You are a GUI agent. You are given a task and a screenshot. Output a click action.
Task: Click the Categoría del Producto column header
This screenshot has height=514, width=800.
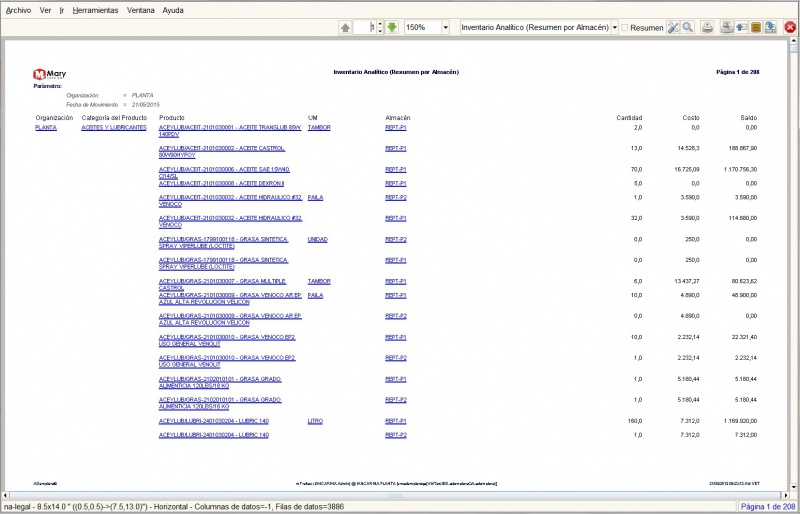tap(114, 118)
